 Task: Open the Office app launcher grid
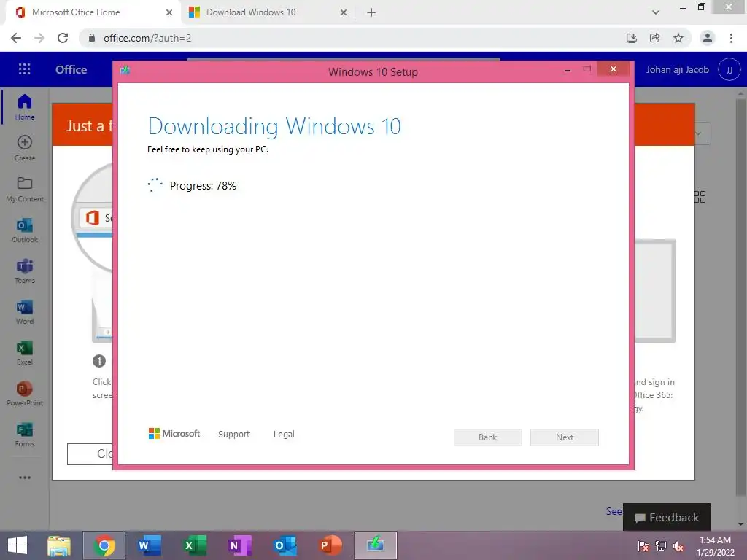[24, 69]
